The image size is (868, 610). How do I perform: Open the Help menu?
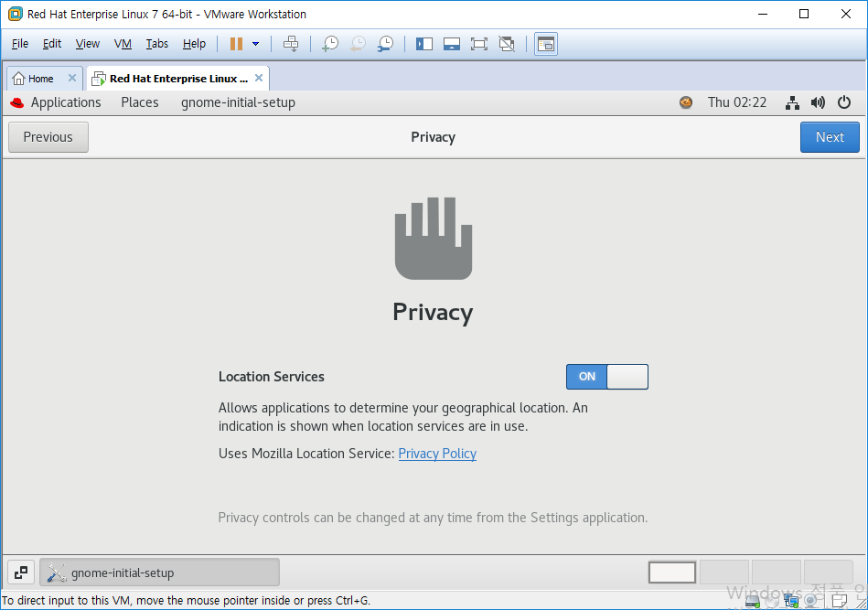tap(194, 44)
